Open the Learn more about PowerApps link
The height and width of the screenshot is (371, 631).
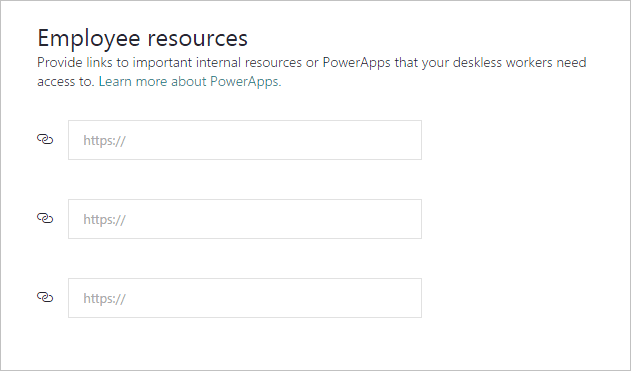pos(190,81)
